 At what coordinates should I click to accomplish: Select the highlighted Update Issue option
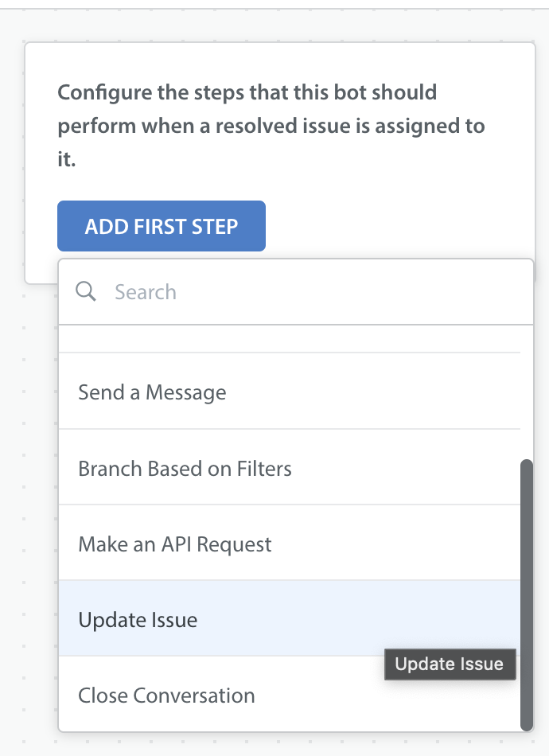click(290, 618)
